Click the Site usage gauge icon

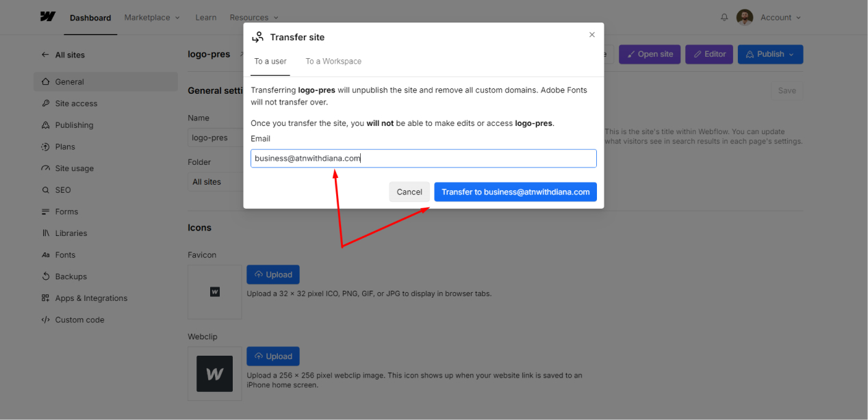tap(46, 168)
